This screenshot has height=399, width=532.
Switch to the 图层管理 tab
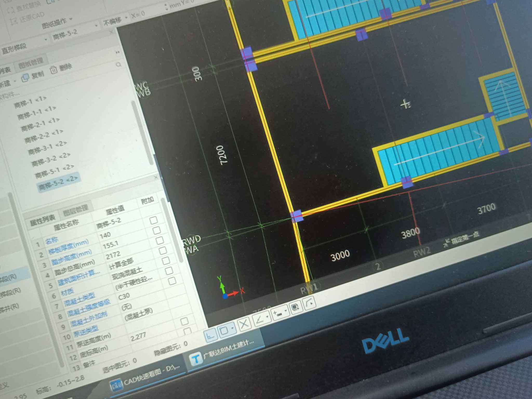76,210
